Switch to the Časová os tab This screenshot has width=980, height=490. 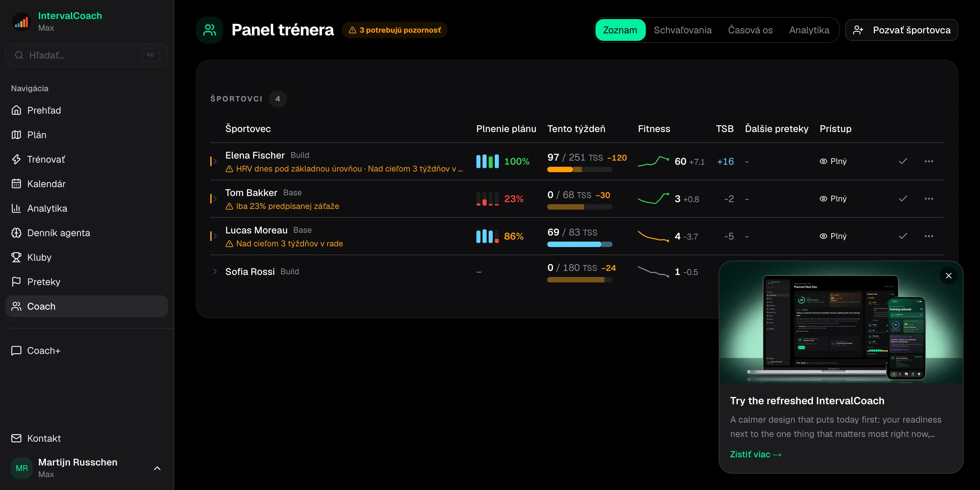tap(750, 30)
